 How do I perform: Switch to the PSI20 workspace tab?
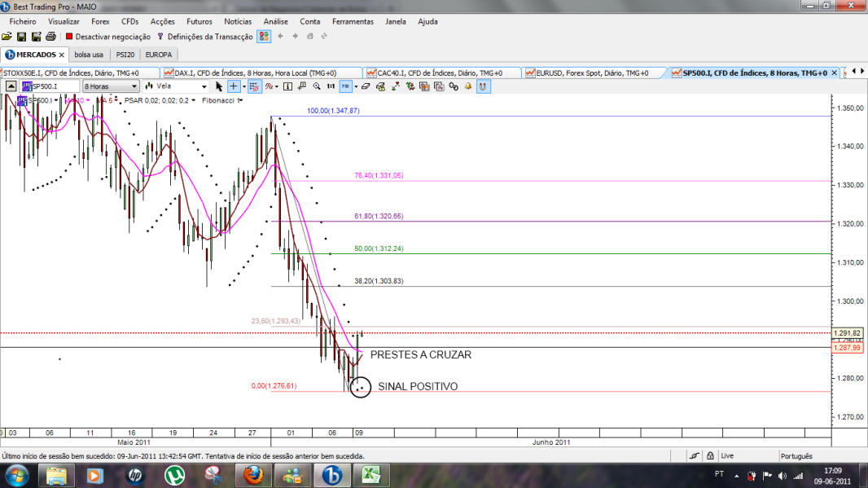(125, 55)
